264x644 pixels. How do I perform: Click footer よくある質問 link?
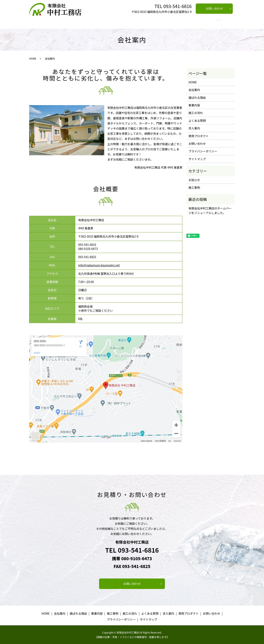(150, 613)
